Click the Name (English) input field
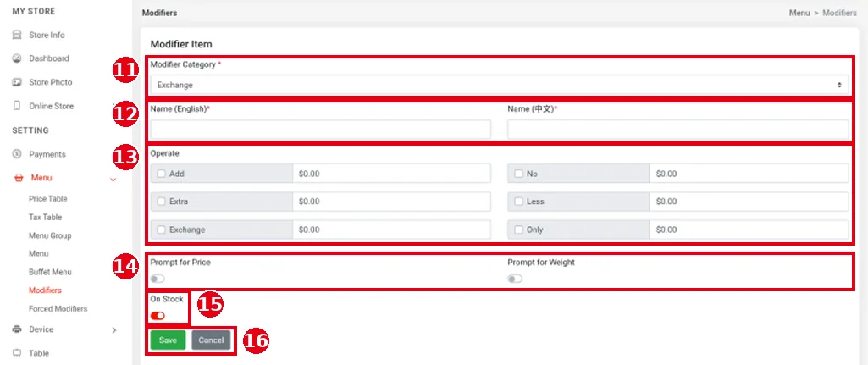The height and width of the screenshot is (365, 868). [320, 130]
